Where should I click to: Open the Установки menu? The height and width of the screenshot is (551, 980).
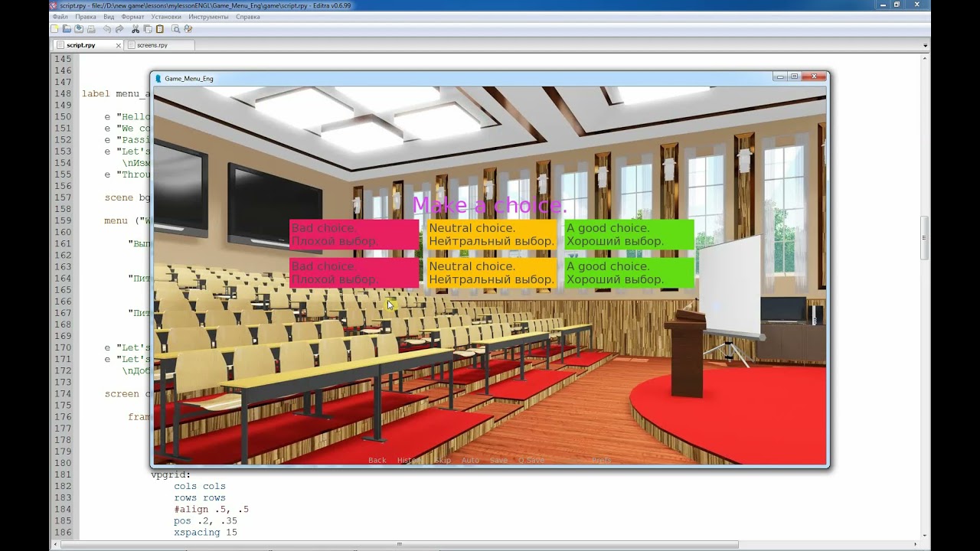166,16
